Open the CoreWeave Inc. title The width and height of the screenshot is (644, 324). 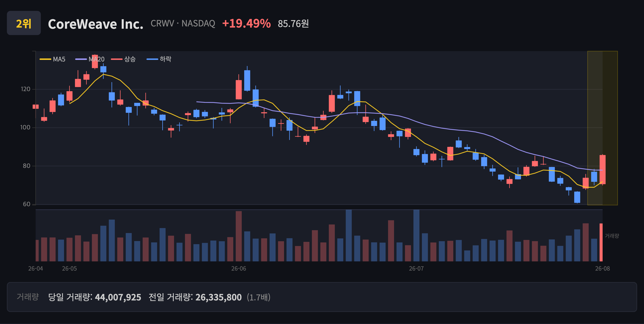tap(95, 24)
